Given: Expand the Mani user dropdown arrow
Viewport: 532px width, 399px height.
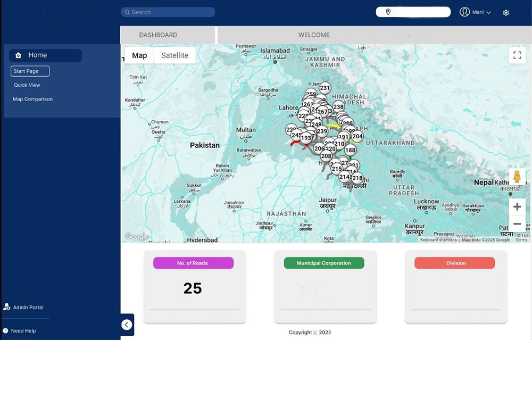Looking at the screenshot, I should point(488,13).
